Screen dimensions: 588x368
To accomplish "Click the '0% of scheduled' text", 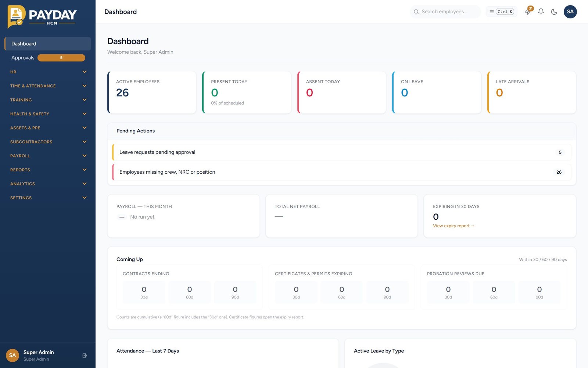I will [227, 103].
